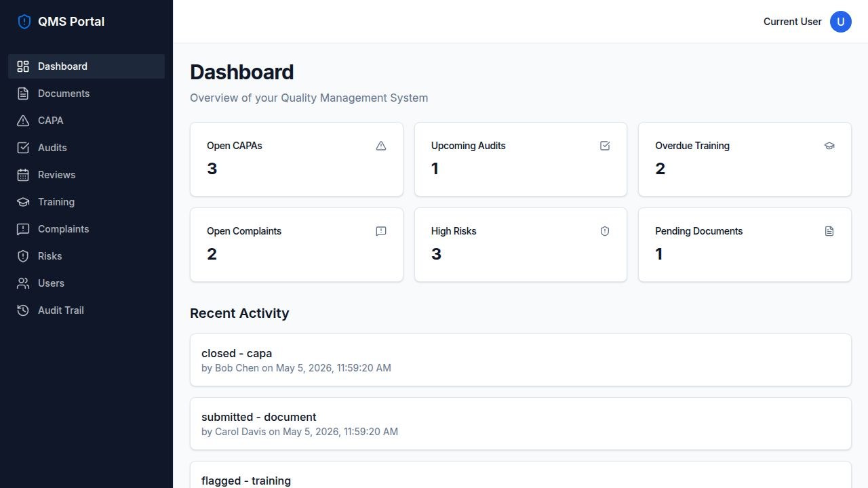This screenshot has height=488, width=868.
Task: Click the 'by Bob Chen' timestamp line
Action: pyautogui.click(x=296, y=368)
